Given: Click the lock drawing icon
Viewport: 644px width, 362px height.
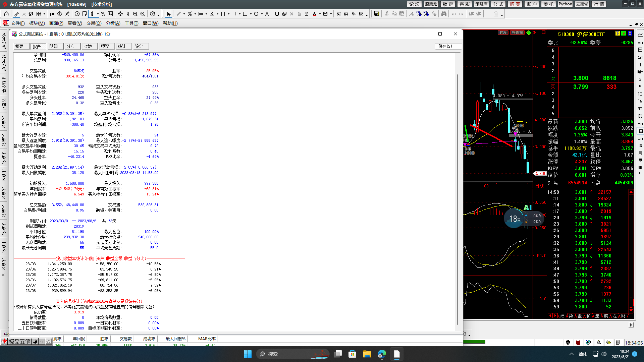Looking at the screenshot, I should pos(307,14).
